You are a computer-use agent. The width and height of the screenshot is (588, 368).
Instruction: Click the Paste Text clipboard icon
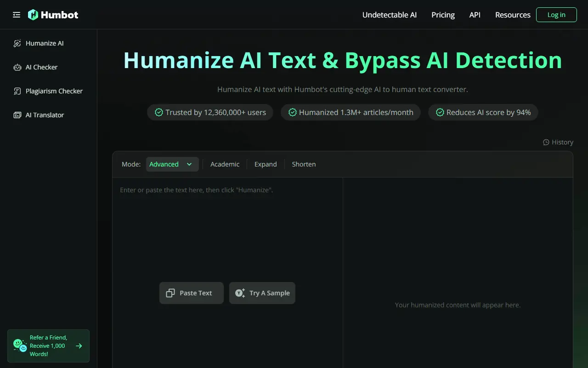[170, 293]
